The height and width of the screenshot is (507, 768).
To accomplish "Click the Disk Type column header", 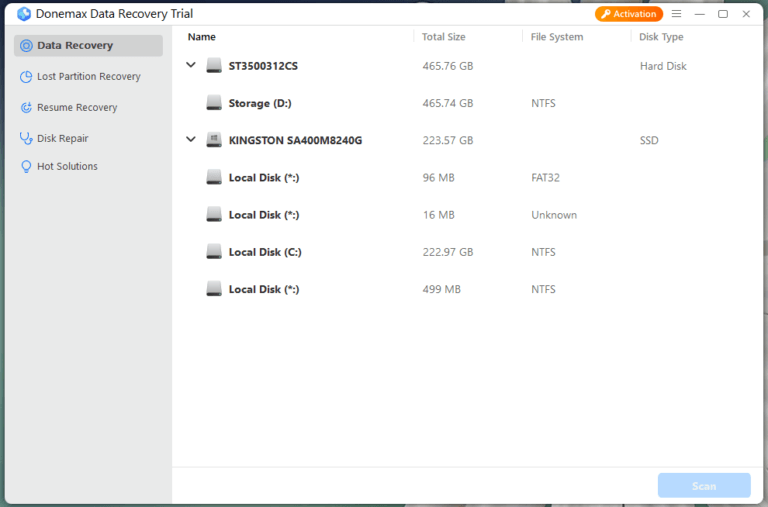I will (661, 37).
